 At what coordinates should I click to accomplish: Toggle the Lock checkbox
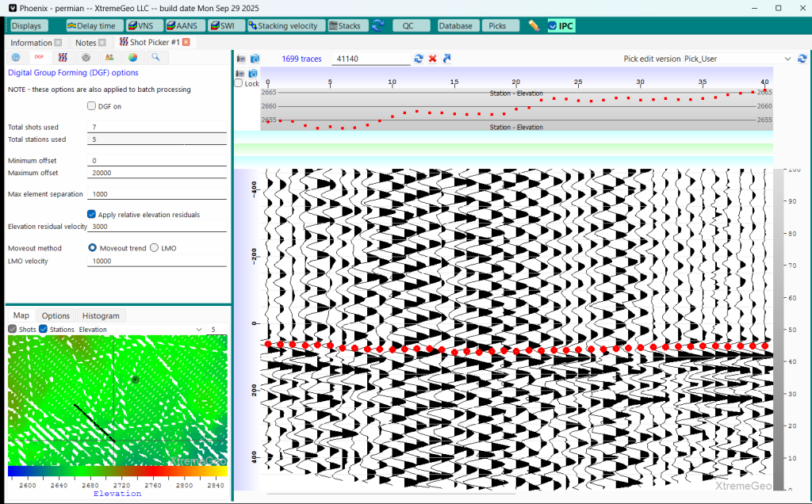point(239,83)
